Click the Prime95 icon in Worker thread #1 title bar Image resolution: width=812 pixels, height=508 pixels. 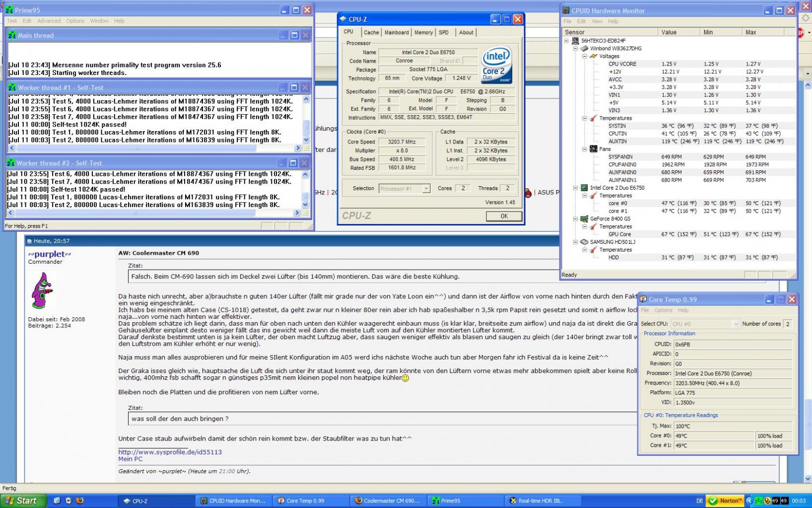tap(12, 87)
